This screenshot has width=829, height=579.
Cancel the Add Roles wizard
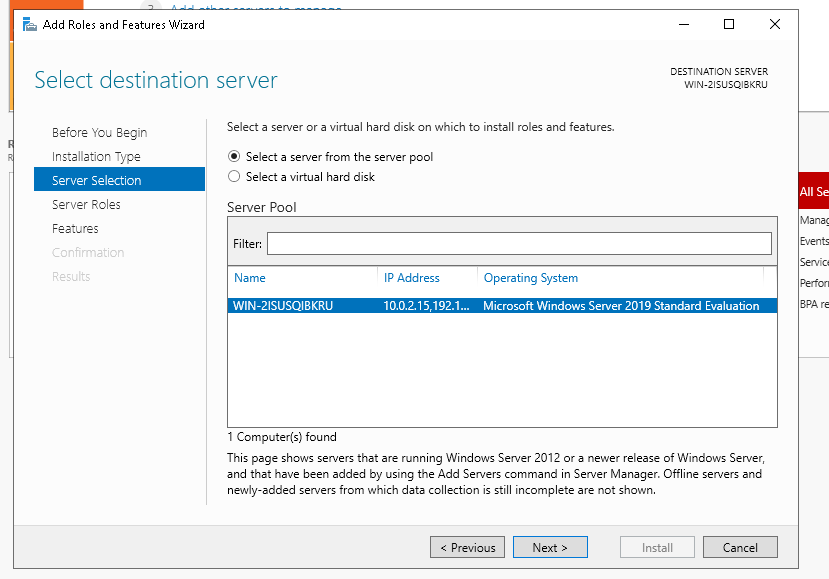[x=740, y=548]
